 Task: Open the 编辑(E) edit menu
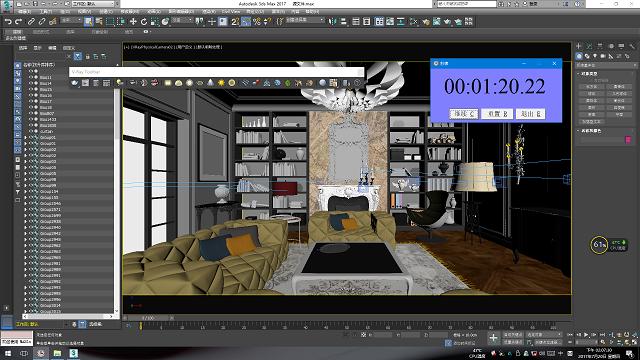click(x=24, y=11)
